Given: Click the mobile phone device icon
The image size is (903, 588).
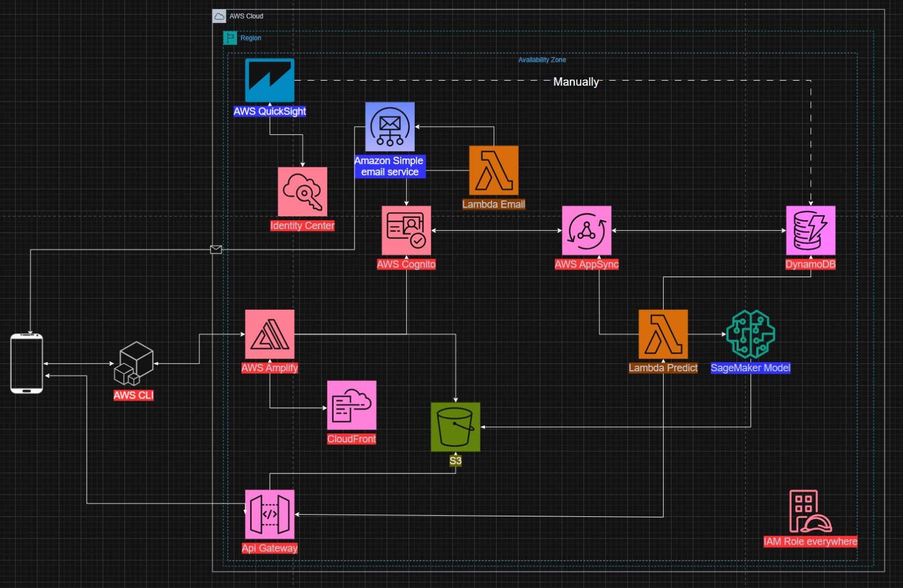Looking at the screenshot, I should pos(27,363).
